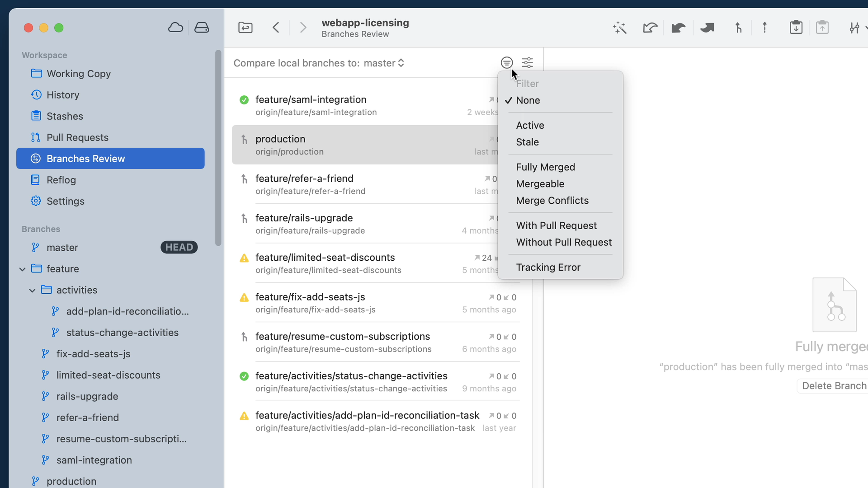
Task: Choose Merge Conflicts from filter menu
Action: [552, 201]
